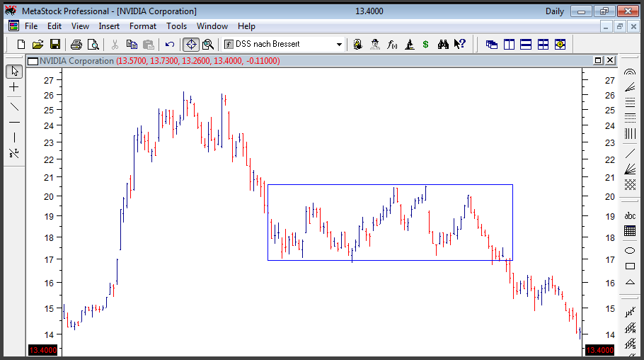Tile windows in columns icon
Screen dimensions: 644x360
point(509,44)
